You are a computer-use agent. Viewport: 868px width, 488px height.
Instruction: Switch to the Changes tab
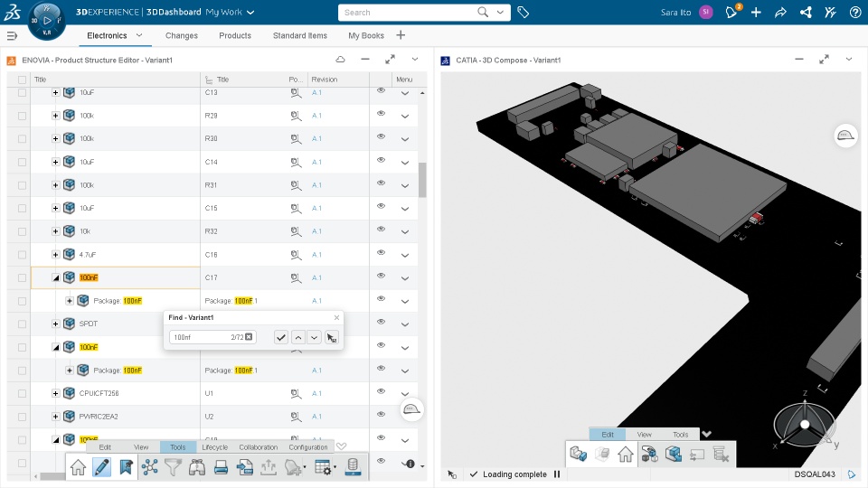tap(182, 35)
